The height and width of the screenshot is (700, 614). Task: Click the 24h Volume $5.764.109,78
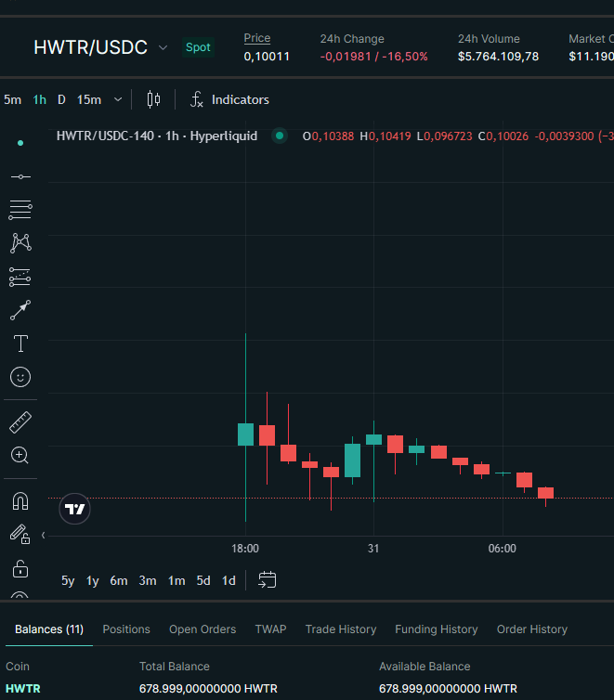pos(498,57)
